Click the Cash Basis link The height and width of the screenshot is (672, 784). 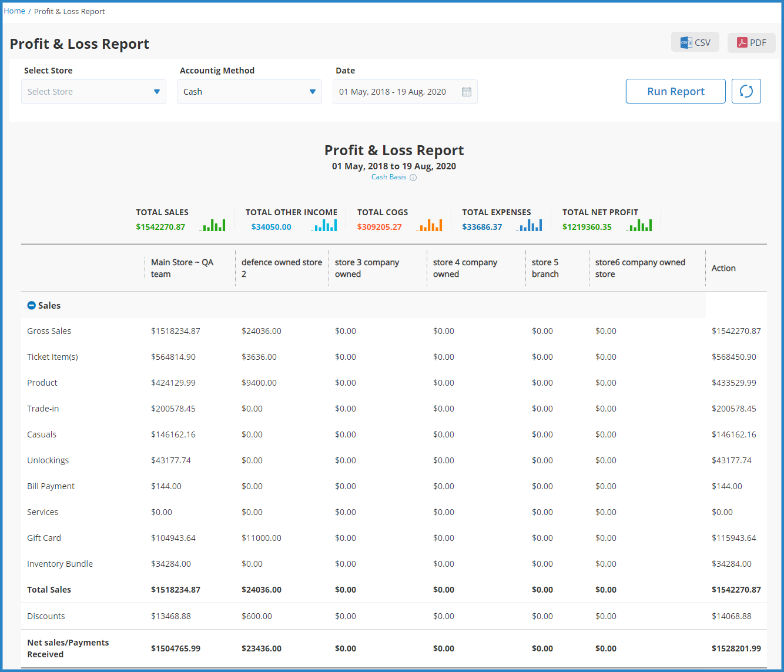point(388,177)
